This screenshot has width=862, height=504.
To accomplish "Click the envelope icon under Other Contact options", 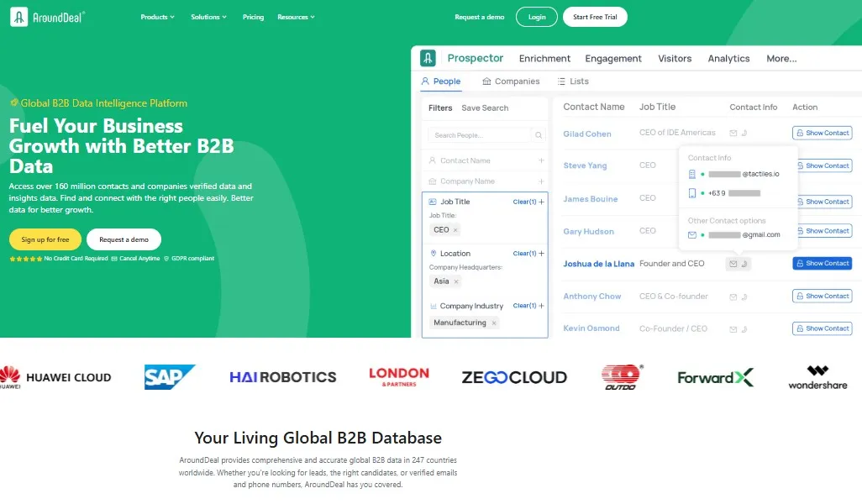I will [692, 234].
